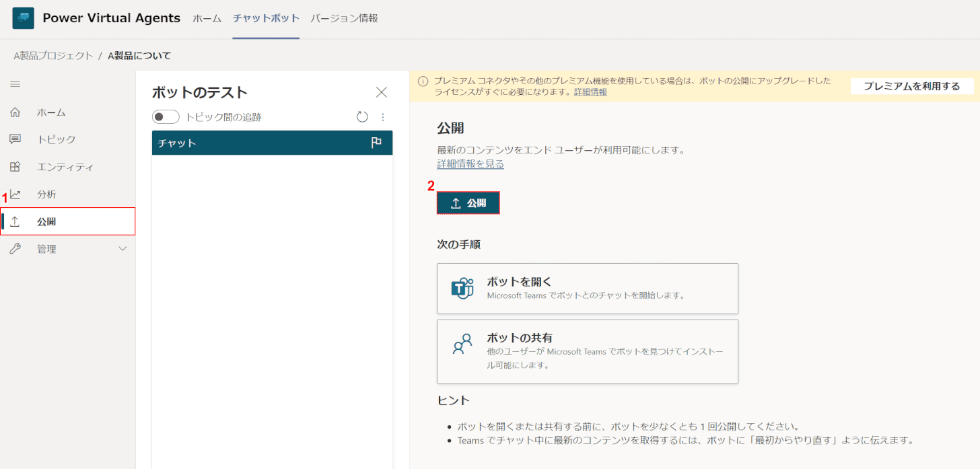
Task: Click the home icon beside ホーム
Action: pyautogui.click(x=15, y=112)
